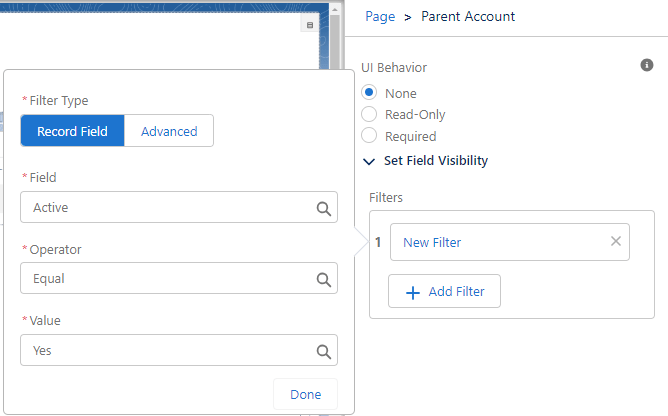This screenshot has height=416, width=668.
Task: Remove the New Filter with X icon
Action: pyautogui.click(x=616, y=241)
